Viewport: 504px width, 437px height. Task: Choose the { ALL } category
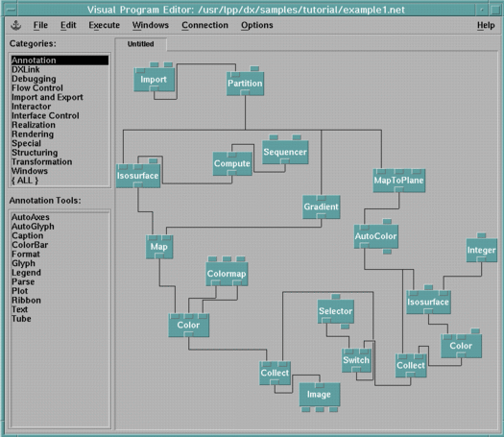(25, 181)
